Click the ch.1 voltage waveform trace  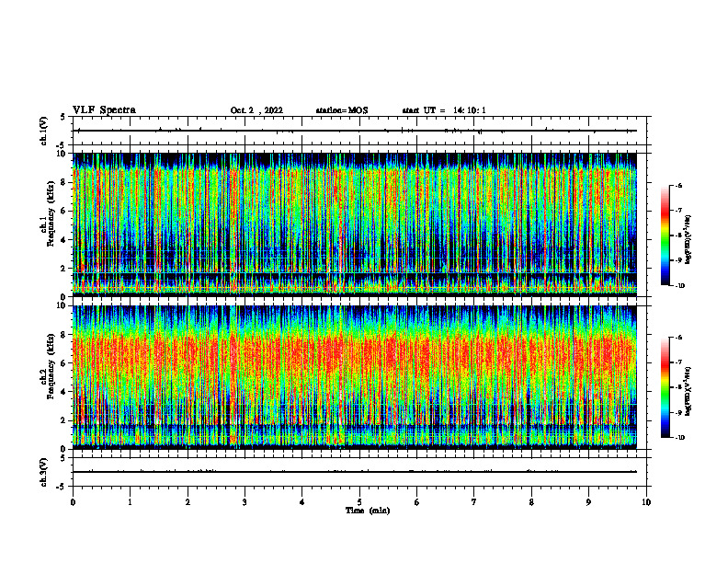click(355, 131)
